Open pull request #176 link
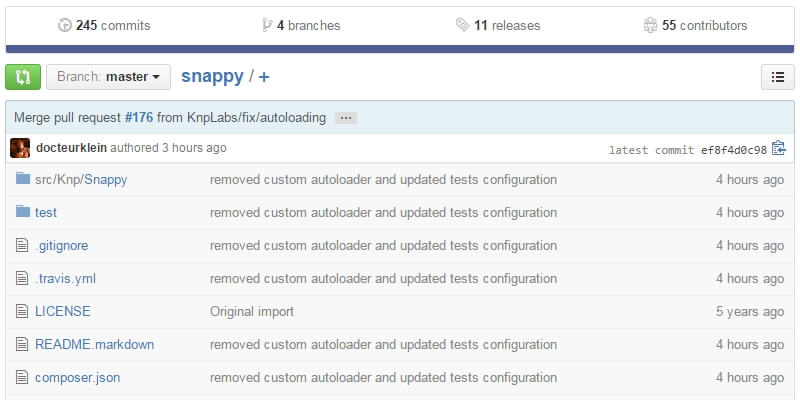This screenshot has height=400, width=800. 138,118
